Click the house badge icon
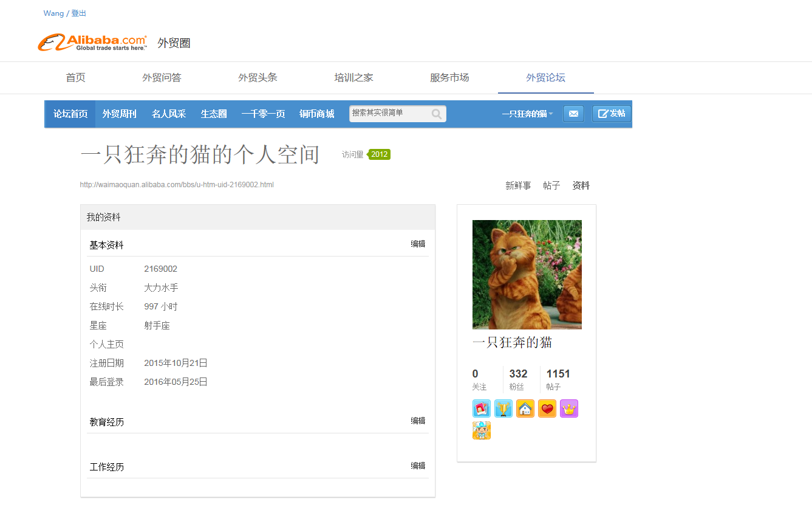The height and width of the screenshot is (510, 812). (525, 408)
